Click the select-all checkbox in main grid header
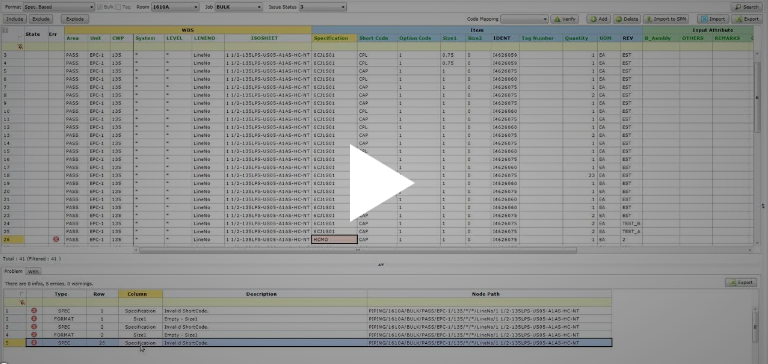 pyautogui.click(x=20, y=39)
